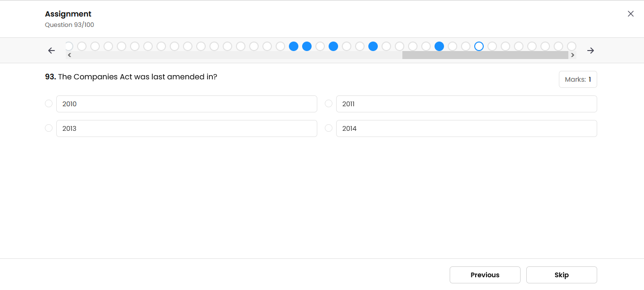Mark the 2014 radio button as the answer
This screenshot has height=290, width=644.
coord(329,128)
